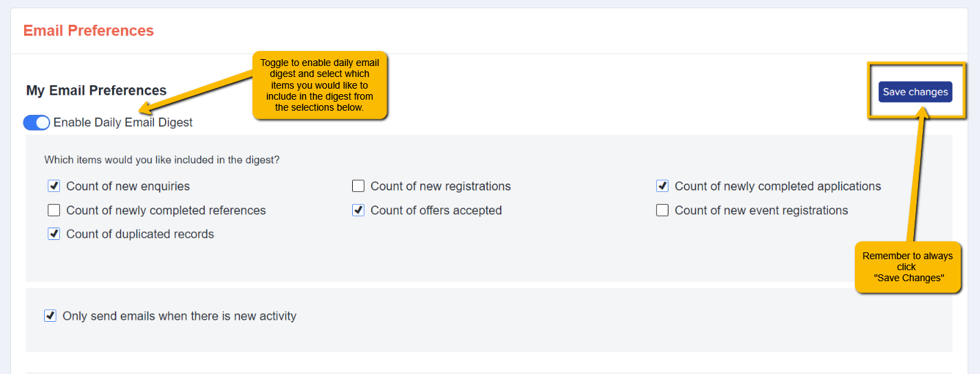The height and width of the screenshot is (374, 980).
Task: Click the 'Only send emails when there is new activity' label
Action: click(179, 316)
